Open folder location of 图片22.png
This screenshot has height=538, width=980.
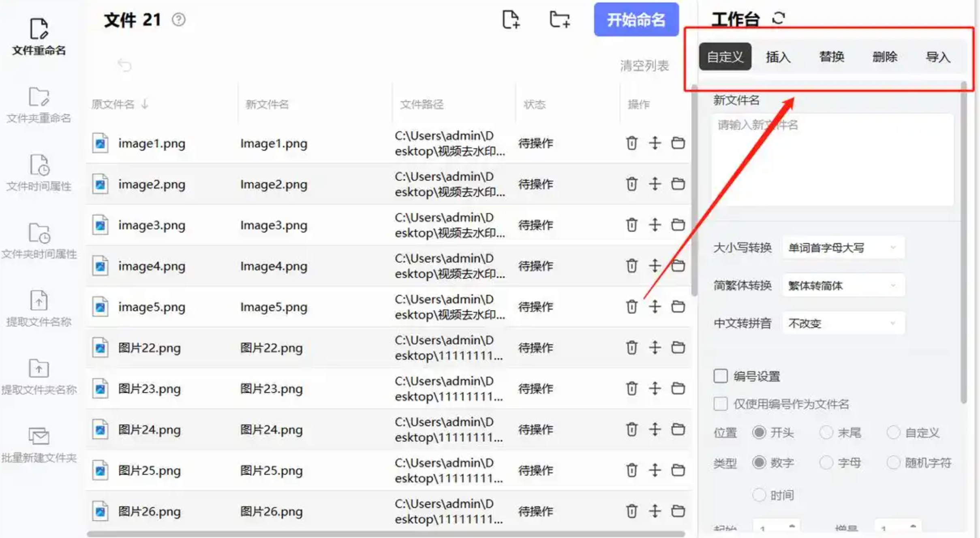678,348
